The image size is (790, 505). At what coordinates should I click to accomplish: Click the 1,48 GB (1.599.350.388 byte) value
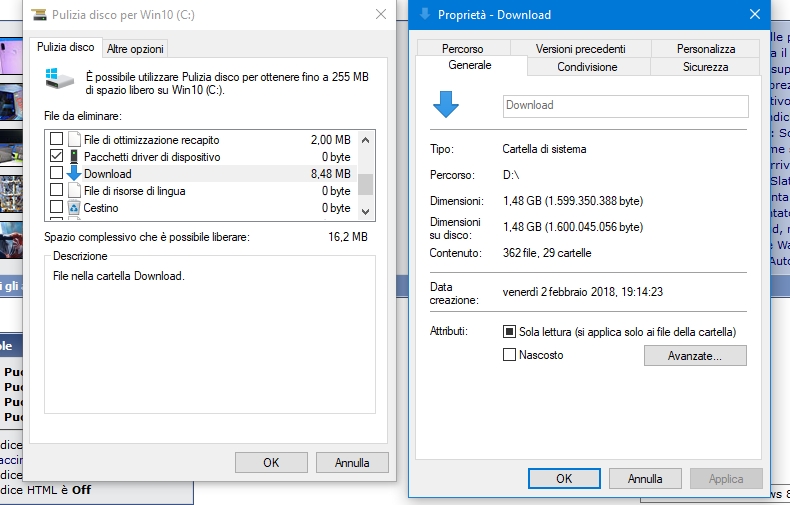573,201
